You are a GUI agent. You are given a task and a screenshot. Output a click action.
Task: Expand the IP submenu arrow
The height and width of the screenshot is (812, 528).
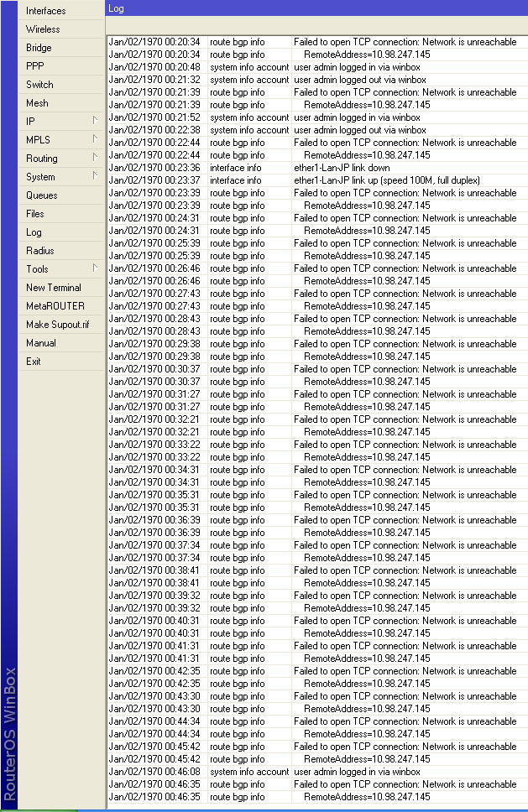point(95,121)
